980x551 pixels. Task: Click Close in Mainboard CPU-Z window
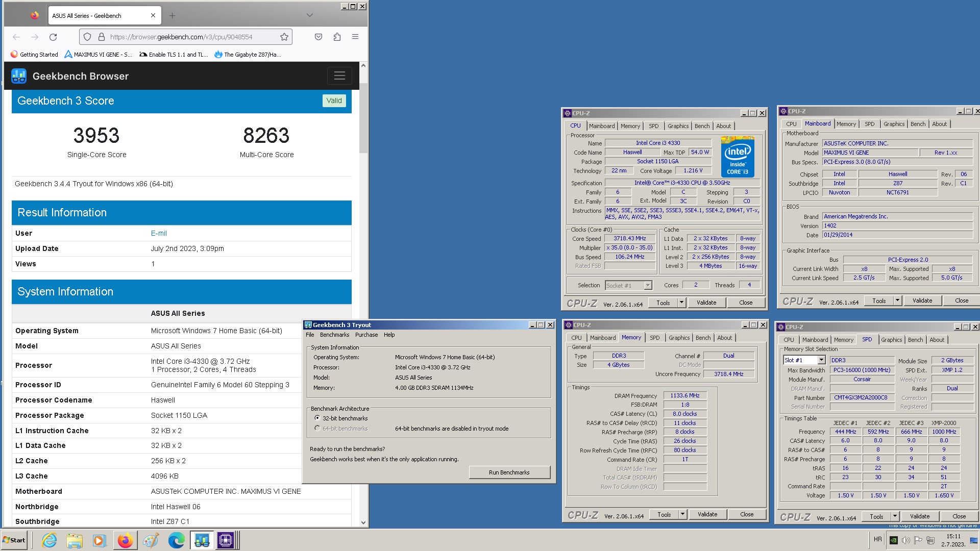(x=962, y=300)
